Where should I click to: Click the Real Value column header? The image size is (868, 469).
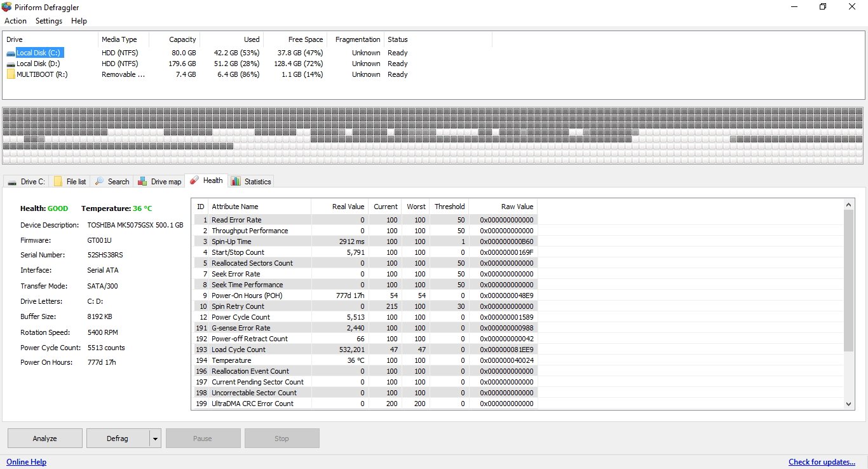pyautogui.click(x=340, y=207)
